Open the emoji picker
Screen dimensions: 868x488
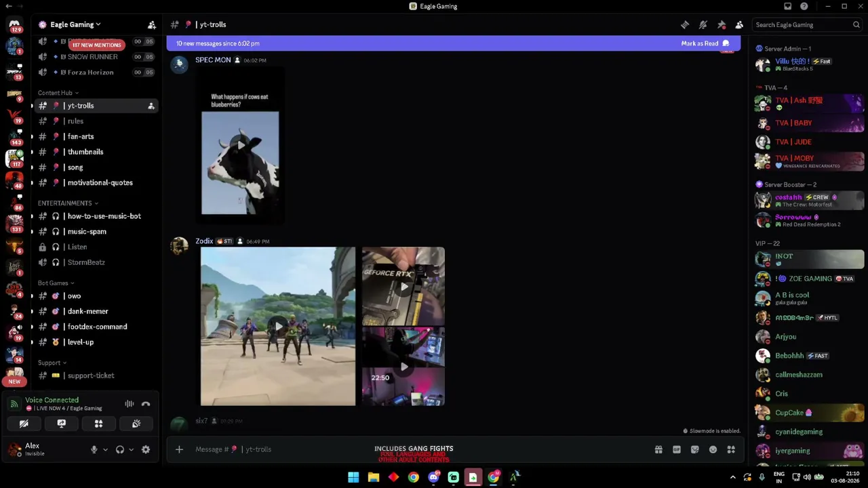(713, 449)
